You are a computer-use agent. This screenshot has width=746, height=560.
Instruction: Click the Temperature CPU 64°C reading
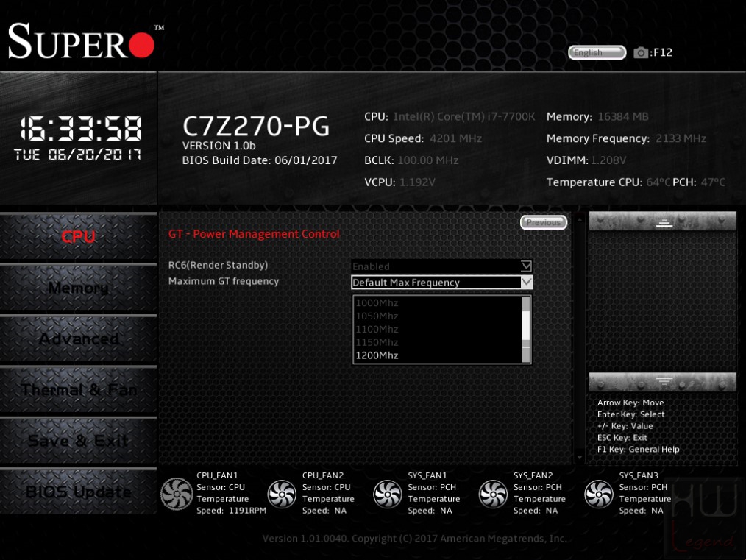tap(658, 182)
